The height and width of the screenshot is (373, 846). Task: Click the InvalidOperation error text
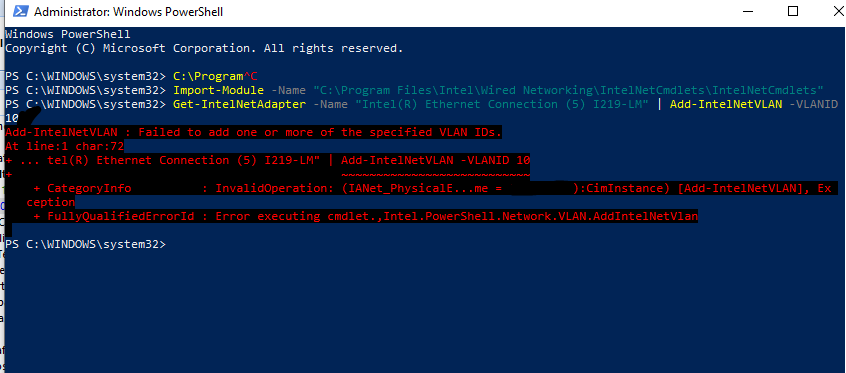[275, 188]
